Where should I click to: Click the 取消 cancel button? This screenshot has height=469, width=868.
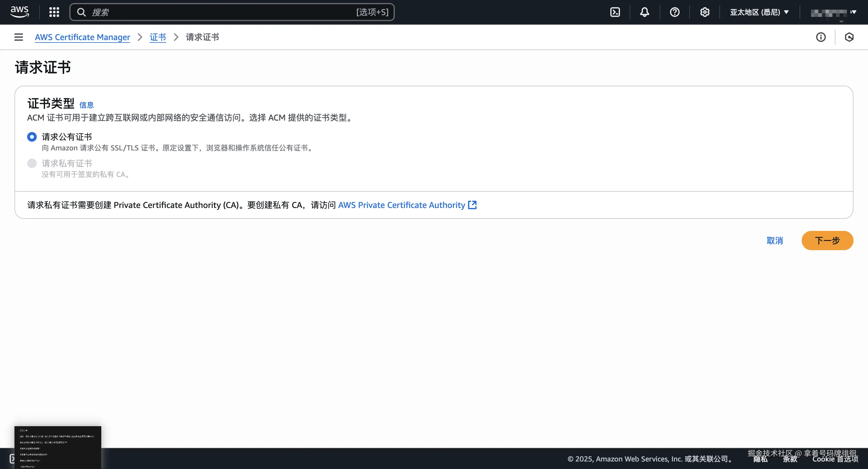click(775, 241)
